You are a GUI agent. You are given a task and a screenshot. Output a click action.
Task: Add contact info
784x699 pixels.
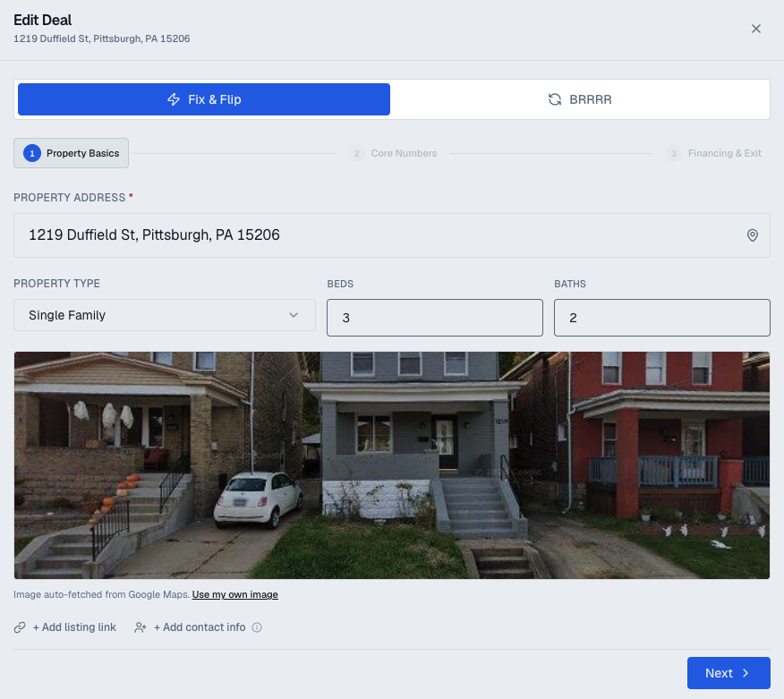tap(200, 627)
